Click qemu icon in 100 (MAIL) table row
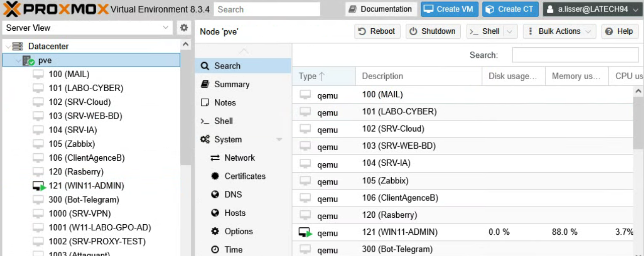Screen dimensions: 644x256 305,95
